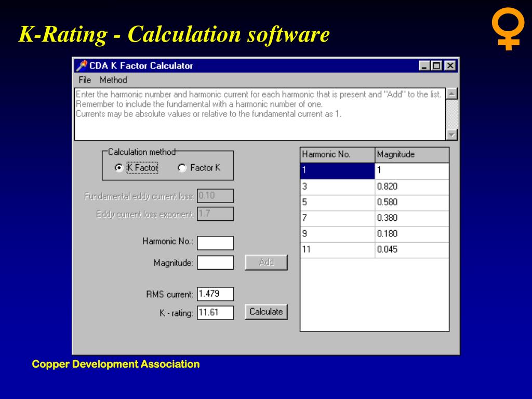
Task: Select harmonic row number 1
Action: point(337,170)
